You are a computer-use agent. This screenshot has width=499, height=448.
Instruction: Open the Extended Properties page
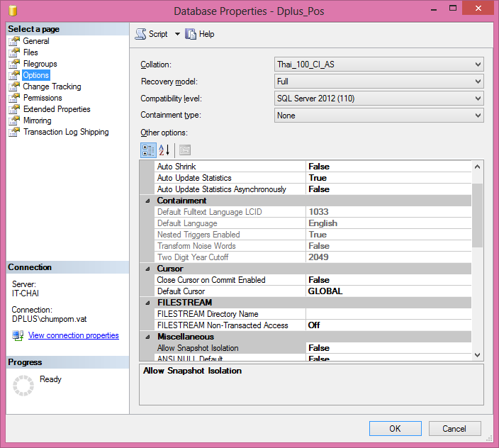[x=57, y=109]
